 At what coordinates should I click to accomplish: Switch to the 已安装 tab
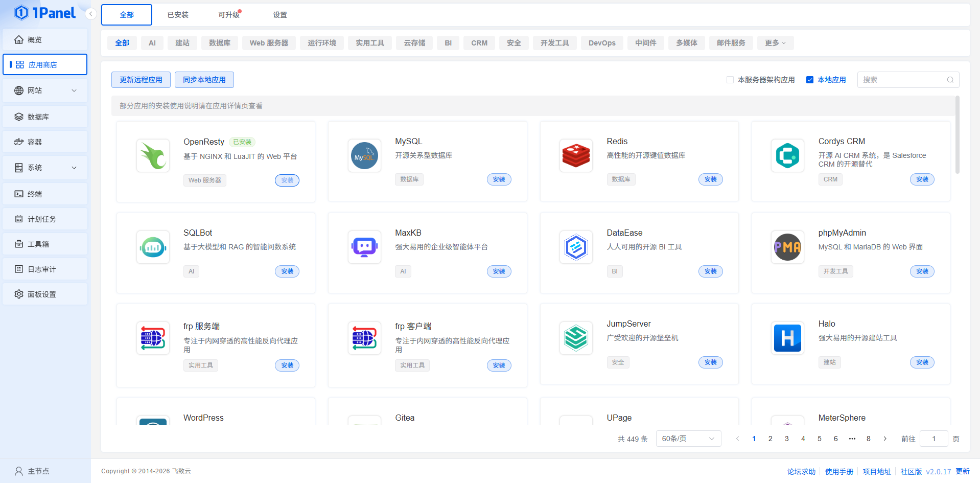(178, 15)
